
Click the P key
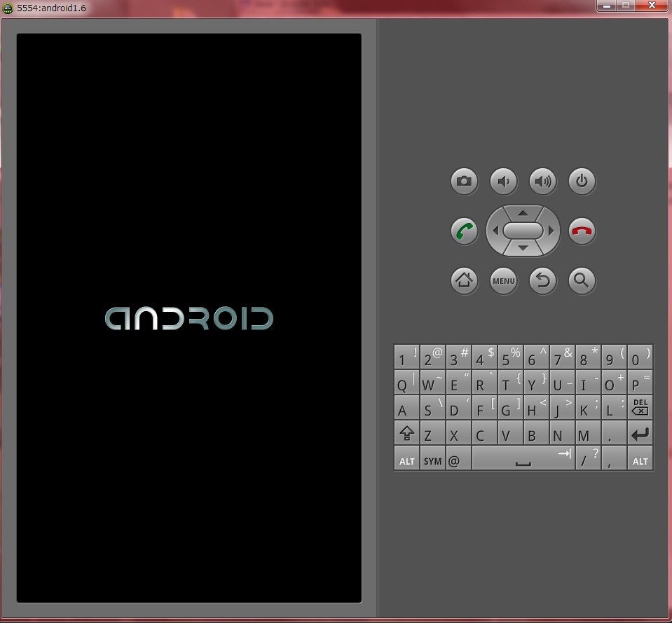(x=640, y=382)
